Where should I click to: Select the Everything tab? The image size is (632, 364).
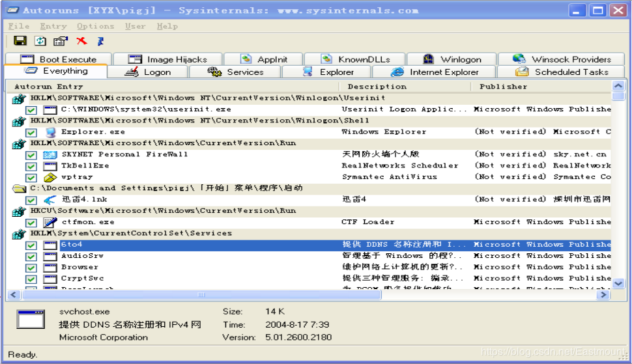pos(56,71)
